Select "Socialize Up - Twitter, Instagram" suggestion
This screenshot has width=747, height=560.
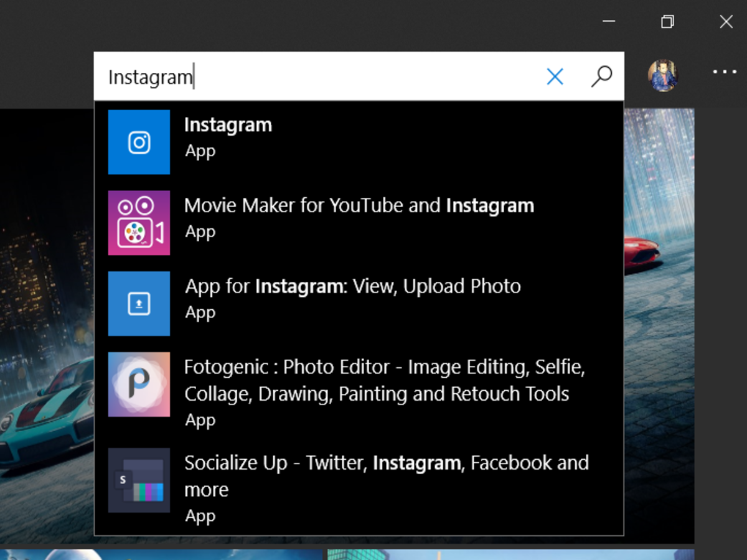(x=387, y=475)
